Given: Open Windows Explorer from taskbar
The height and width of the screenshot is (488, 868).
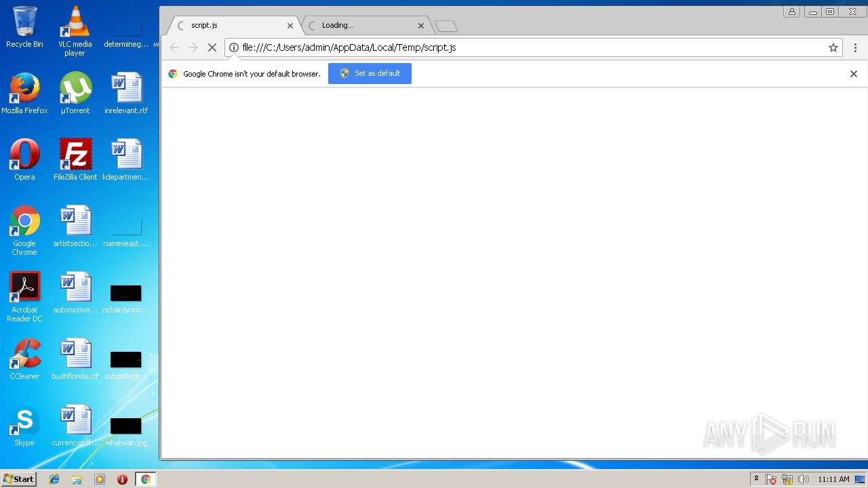Looking at the screenshot, I should [x=77, y=479].
